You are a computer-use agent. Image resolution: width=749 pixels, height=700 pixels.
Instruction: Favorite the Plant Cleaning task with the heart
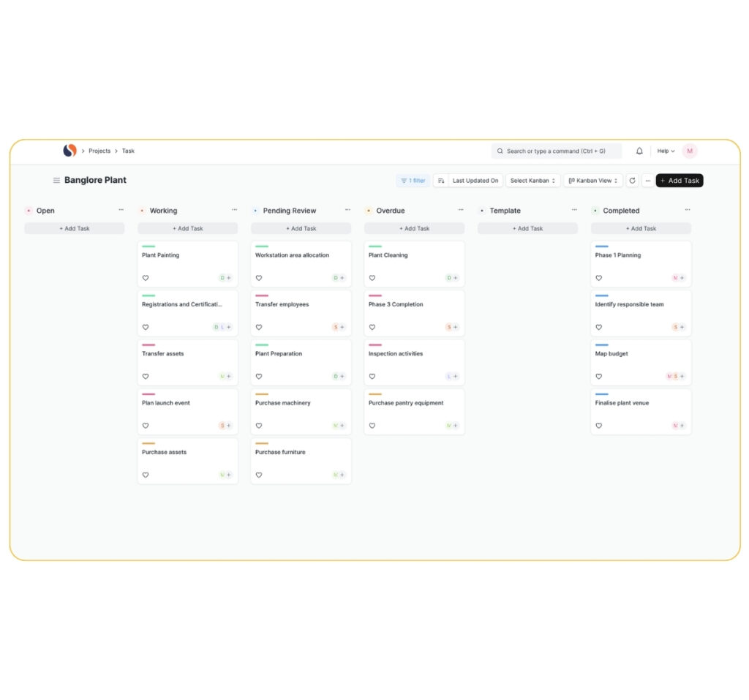coord(372,278)
